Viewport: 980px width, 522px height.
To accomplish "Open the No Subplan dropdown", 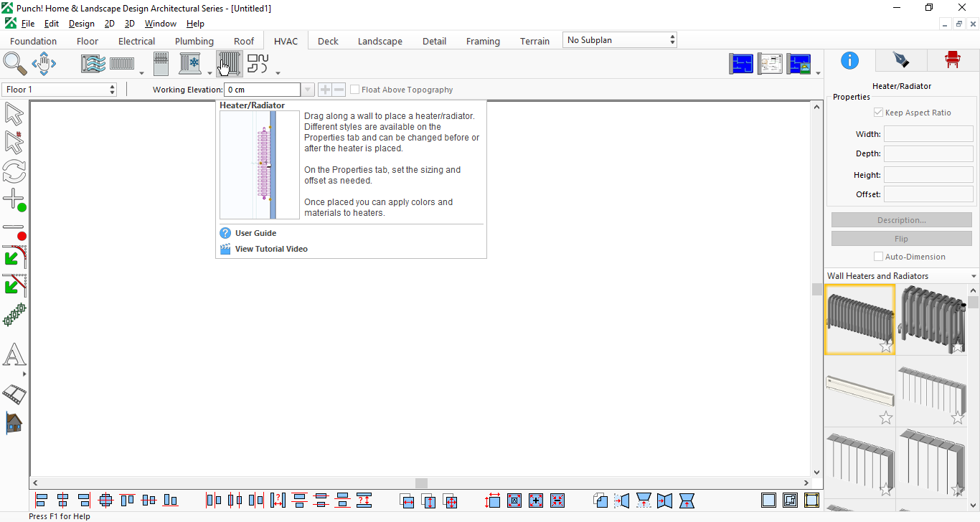I will [x=620, y=40].
